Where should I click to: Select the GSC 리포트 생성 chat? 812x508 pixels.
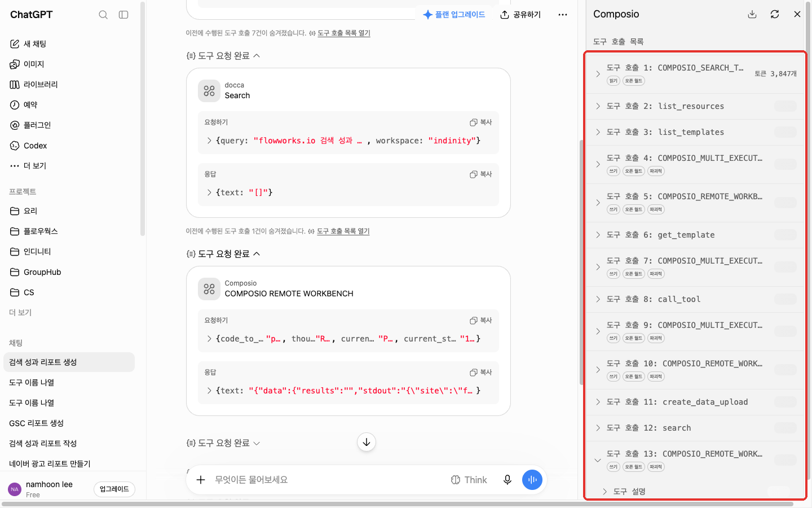(36, 423)
